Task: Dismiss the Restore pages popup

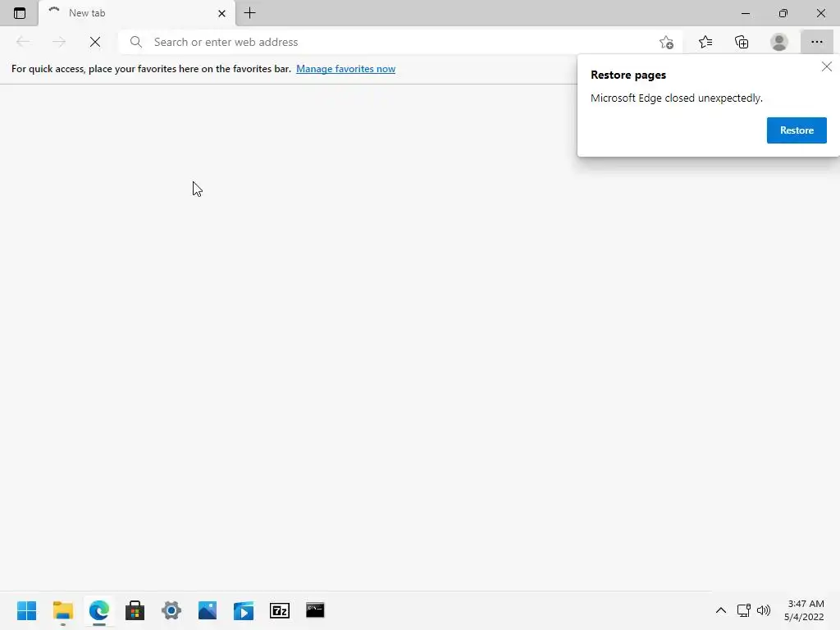Action: point(827,66)
